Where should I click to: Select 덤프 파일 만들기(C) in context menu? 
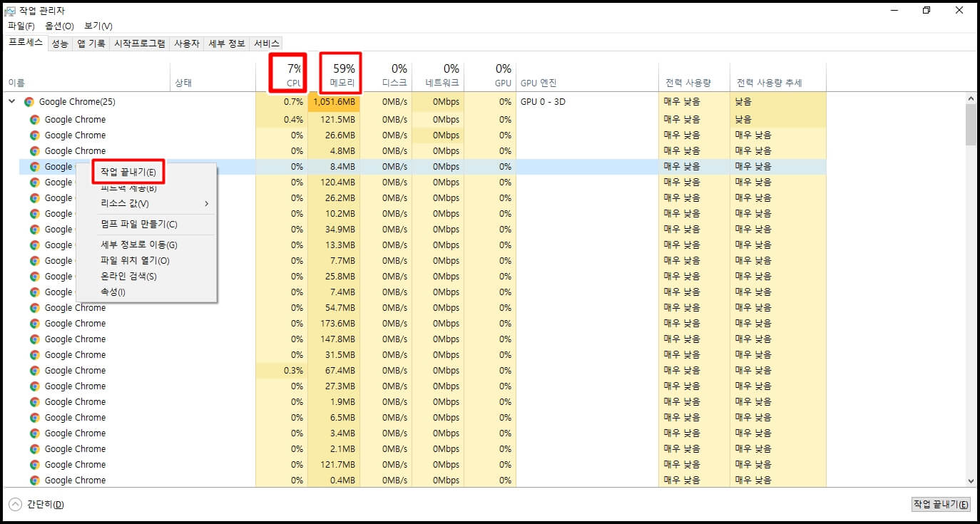click(146, 225)
